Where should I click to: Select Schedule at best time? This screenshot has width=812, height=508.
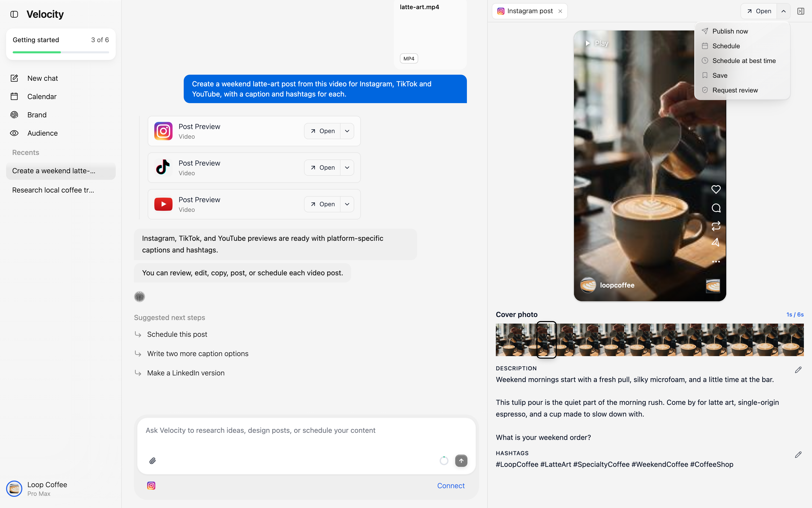click(x=742, y=61)
